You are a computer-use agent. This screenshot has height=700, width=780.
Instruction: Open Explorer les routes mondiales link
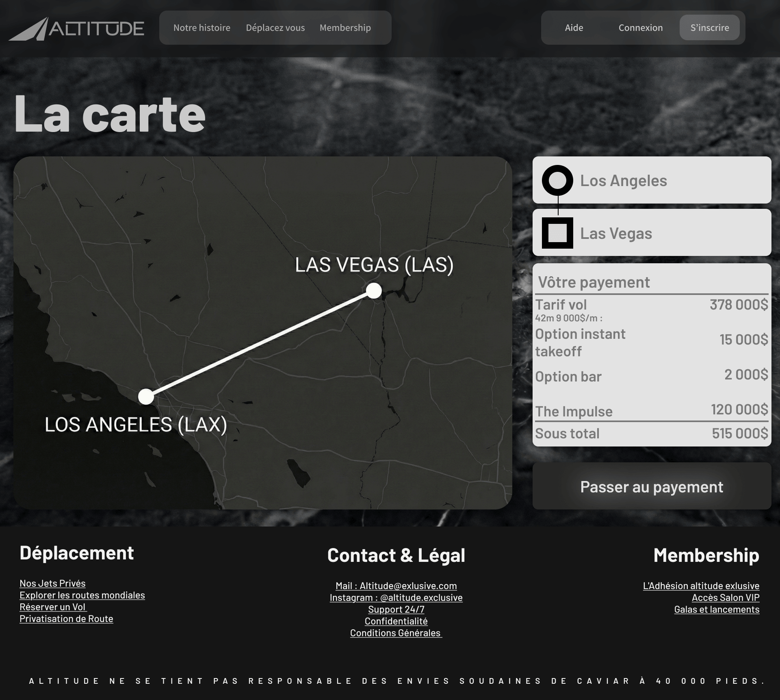pyautogui.click(x=82, y=595)
